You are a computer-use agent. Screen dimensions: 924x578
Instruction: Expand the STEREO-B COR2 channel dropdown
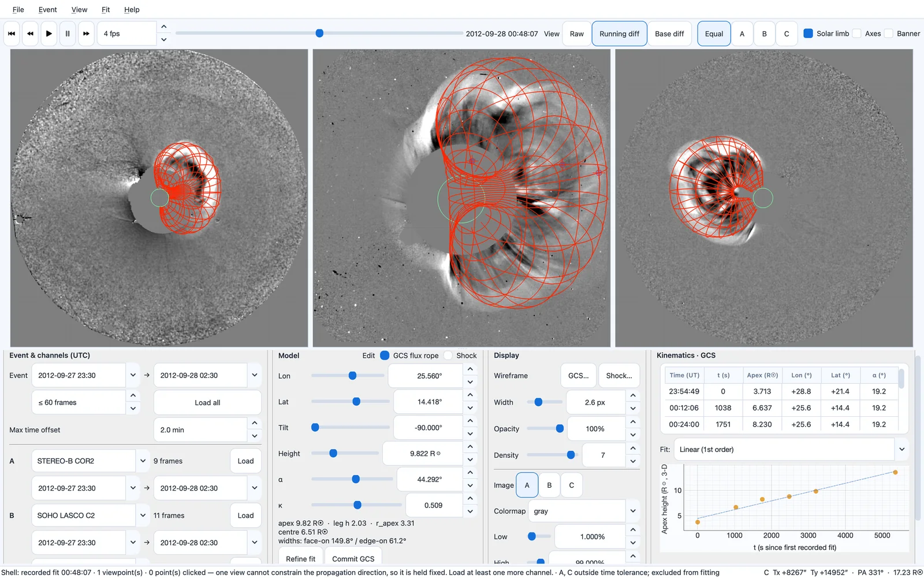143,461
